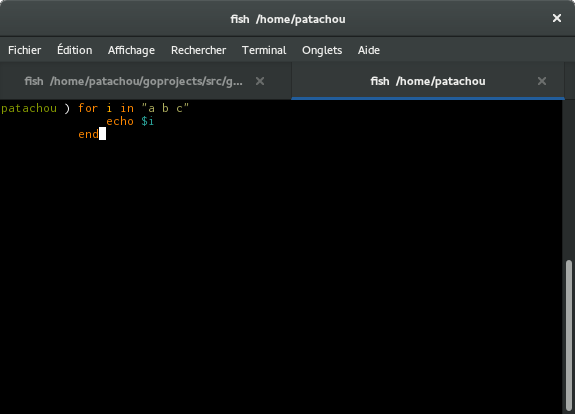Switch to the goprojects tab
Screen dimensions: 575x414
[133, 81]
